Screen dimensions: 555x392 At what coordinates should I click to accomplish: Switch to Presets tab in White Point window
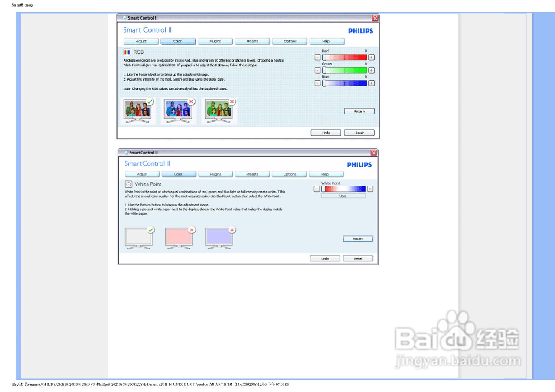(x=252, y=174)
